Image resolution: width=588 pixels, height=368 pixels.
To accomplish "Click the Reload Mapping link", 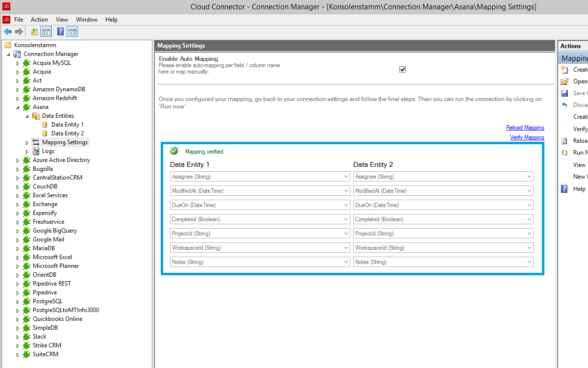I will point(525,128).
